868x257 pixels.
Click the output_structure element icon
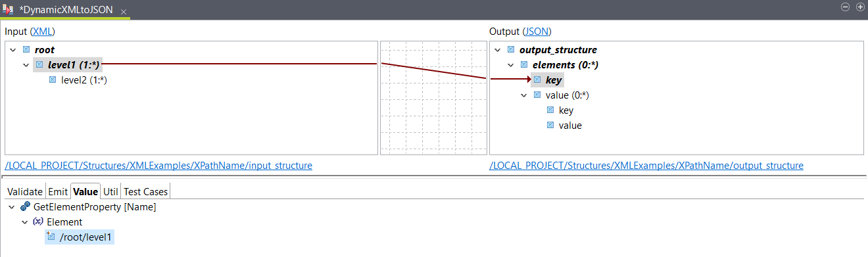(x=511, y=49)
